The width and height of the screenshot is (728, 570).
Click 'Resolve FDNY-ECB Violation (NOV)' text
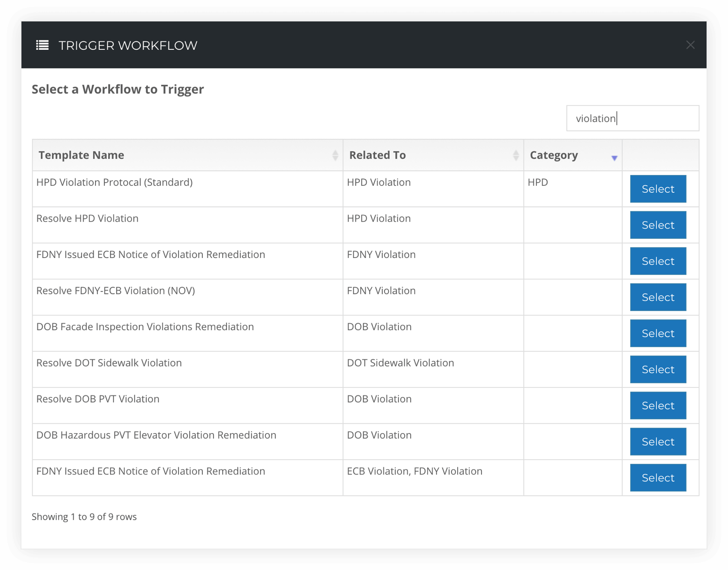116,291
